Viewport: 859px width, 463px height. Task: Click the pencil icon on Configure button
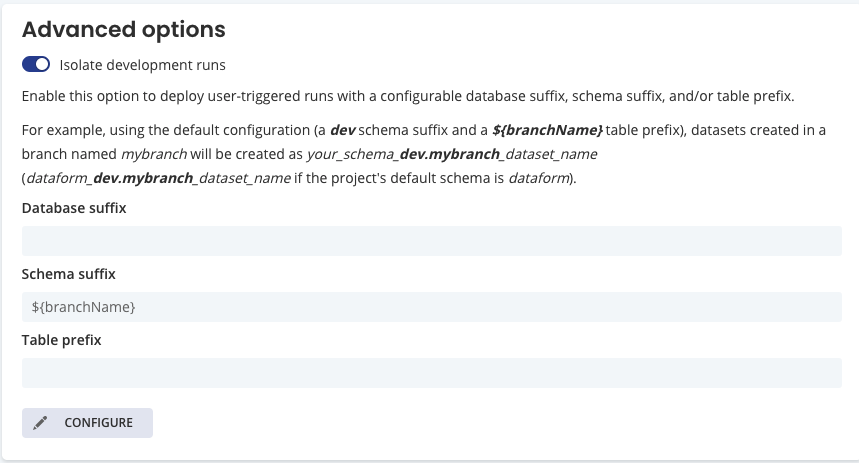point(41,423)
